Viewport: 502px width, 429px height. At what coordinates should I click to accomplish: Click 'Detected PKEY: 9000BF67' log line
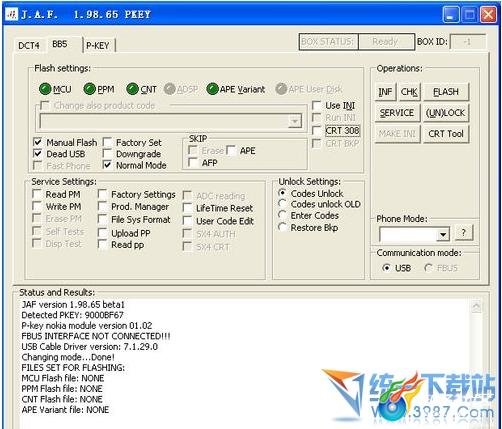[72, 315]
